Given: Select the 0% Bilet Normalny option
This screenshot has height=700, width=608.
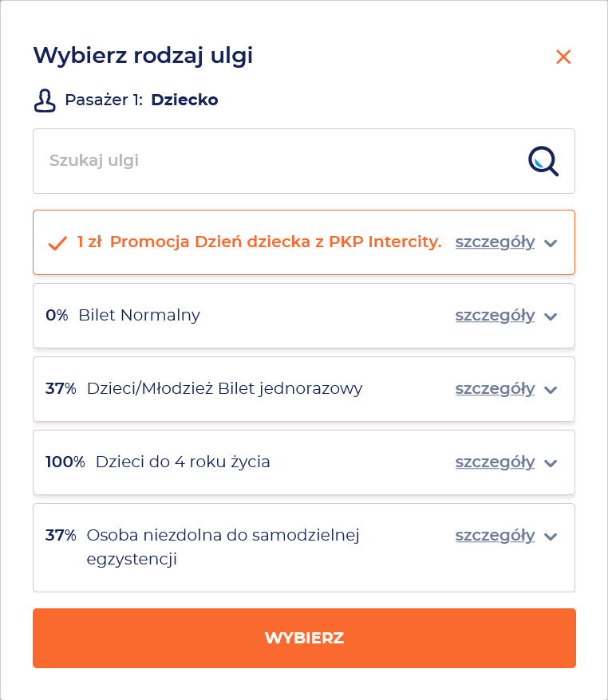Looking at the screenshot, I should [304, 316].
